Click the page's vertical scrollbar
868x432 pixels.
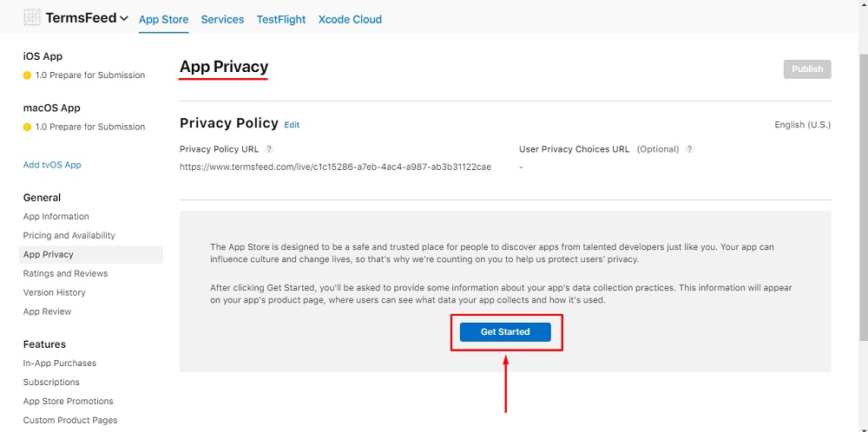(x=863, y=197)
